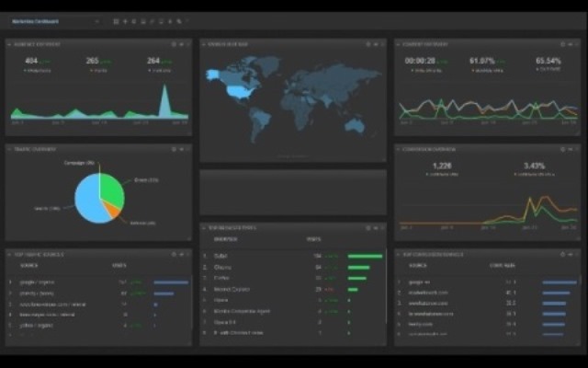
Task: Collapse the visitor heat map panel
Action: click(204, 44)
